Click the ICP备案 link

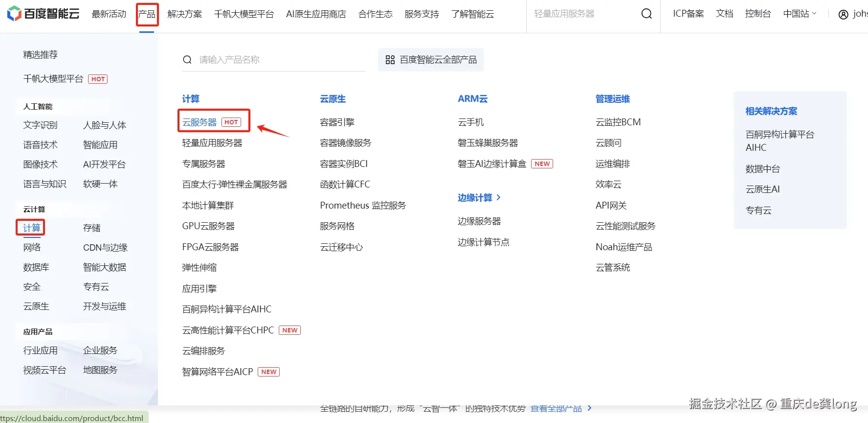(688, 14)
